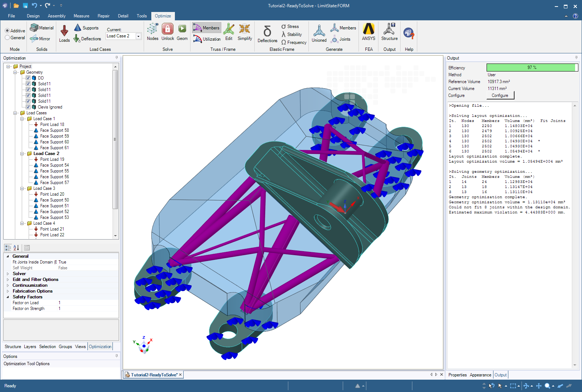
Task: Add Loads with the red arrow icon
Action: point(64,33)
